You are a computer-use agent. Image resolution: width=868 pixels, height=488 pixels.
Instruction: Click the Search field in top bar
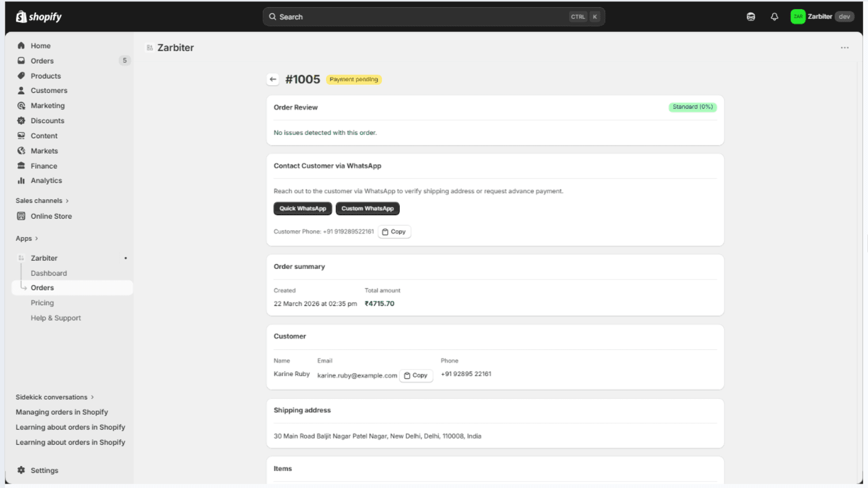pyautogui.click(x=433, y=17)
